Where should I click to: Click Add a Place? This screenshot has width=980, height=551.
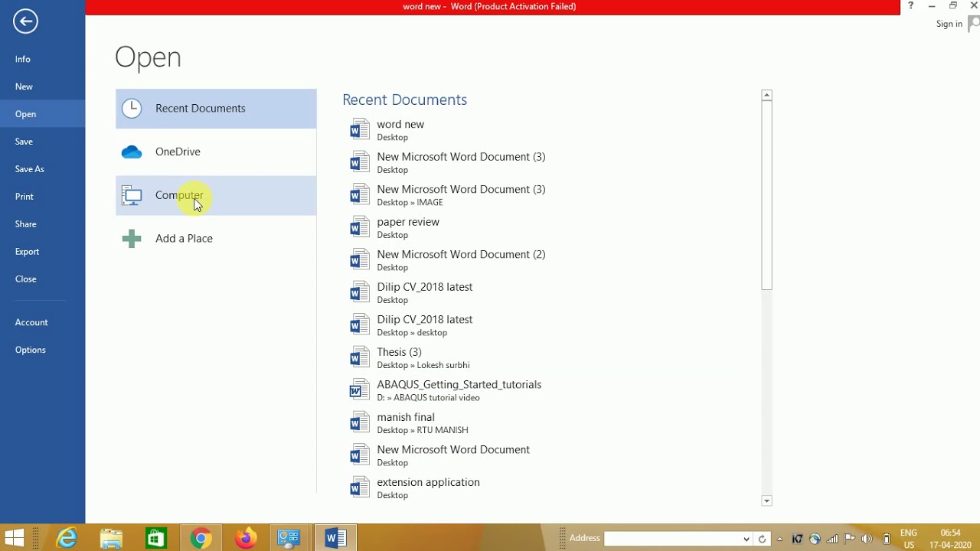[216, 239]
